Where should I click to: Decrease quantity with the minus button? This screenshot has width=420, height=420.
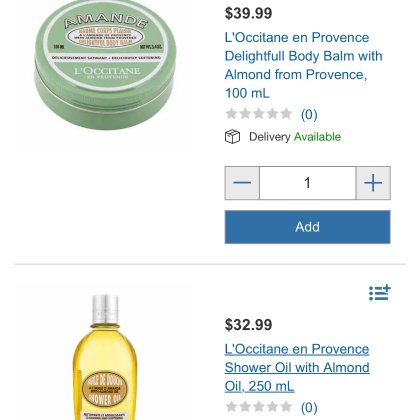pos(242,183)
